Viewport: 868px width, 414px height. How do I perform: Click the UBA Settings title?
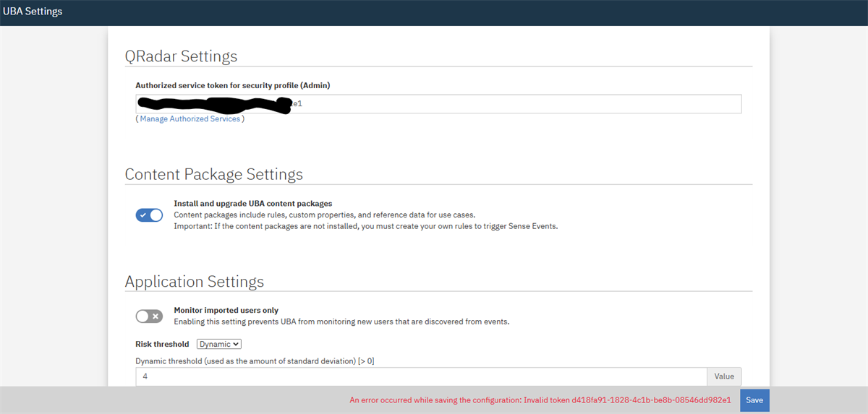[x=33, y=12]
